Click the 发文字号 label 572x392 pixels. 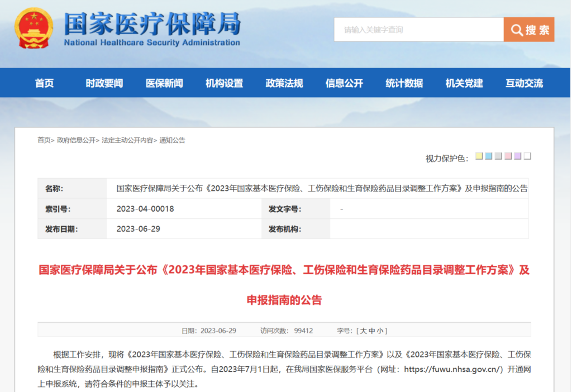285,209
